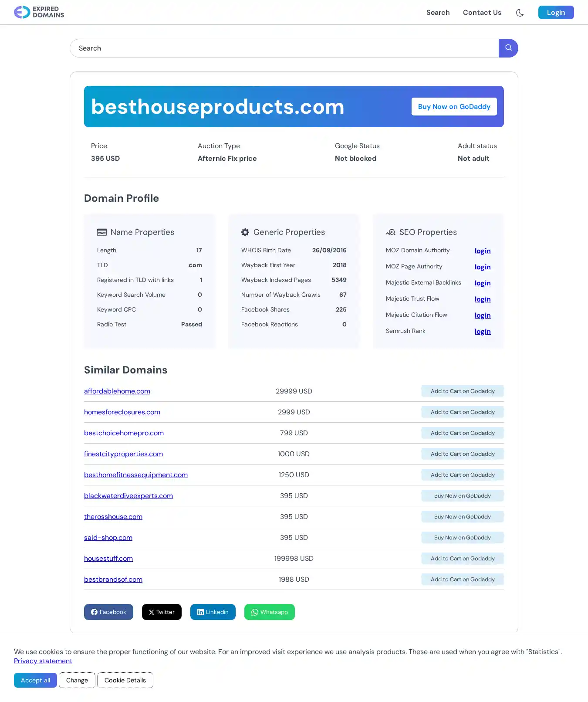This screenshot has height=702, width=588.
Task: Accept all cookies
Action: [x=35, y=680]
